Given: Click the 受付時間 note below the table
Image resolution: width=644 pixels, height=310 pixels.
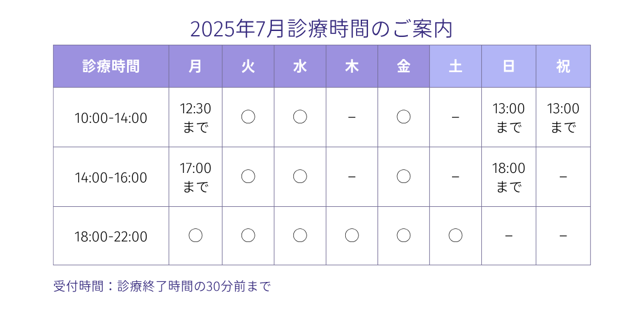Looking at the screenshot, I should (x=162, y=286).
